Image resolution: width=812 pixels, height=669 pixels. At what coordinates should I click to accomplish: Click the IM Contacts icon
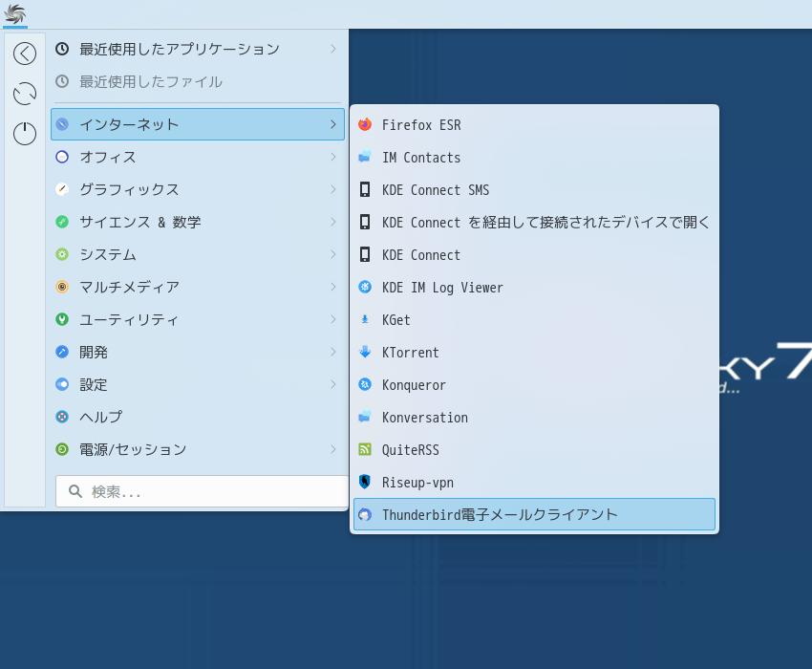pyautogui.click(x=365, y=157)
